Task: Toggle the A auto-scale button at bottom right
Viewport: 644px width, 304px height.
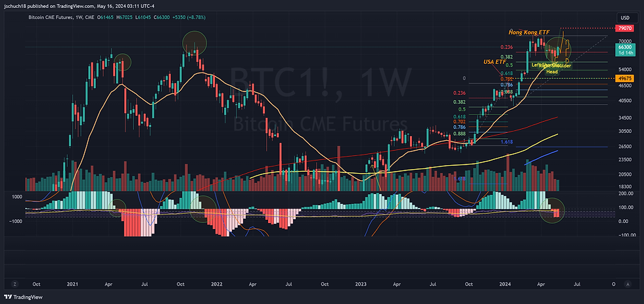Action: (x=628, y=284)
